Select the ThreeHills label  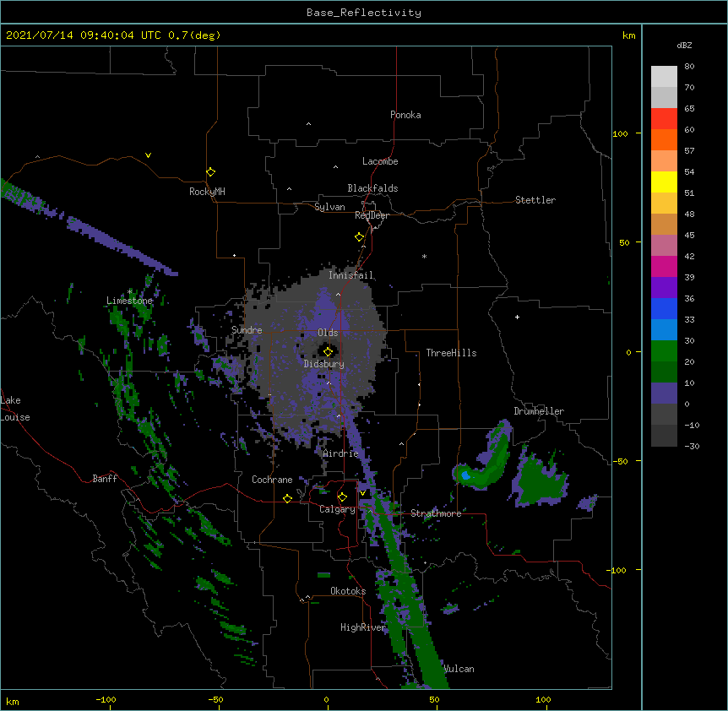tap(451, 353)
